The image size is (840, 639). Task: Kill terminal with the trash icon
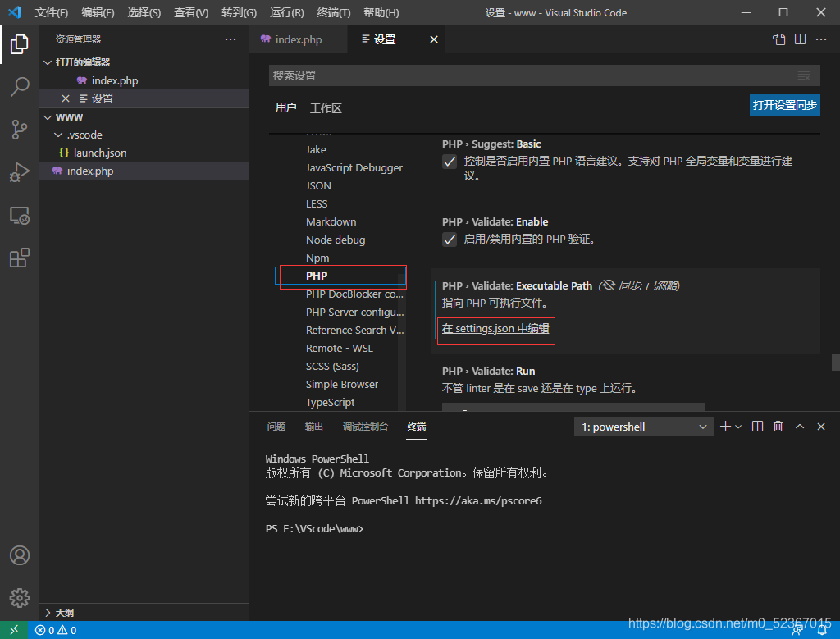[778, 427]
